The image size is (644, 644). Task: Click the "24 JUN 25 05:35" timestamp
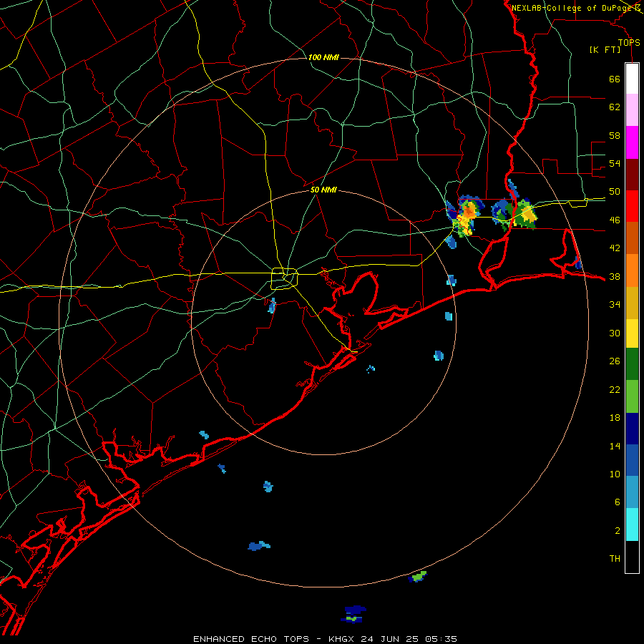[x=409, y=639]
